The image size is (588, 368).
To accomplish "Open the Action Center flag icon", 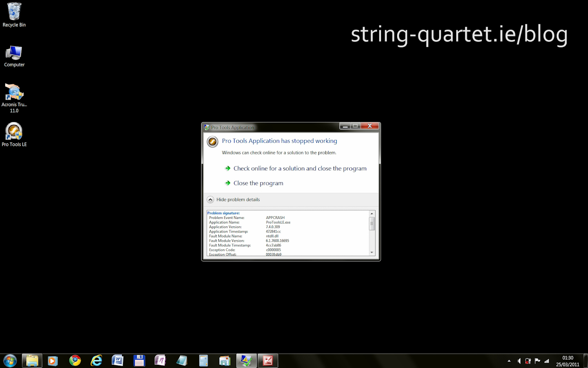I will point(537,361).
